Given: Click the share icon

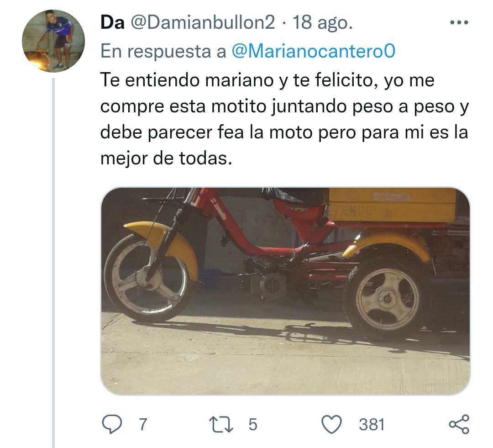Looking at the screenshot, I should coord(459,424).
